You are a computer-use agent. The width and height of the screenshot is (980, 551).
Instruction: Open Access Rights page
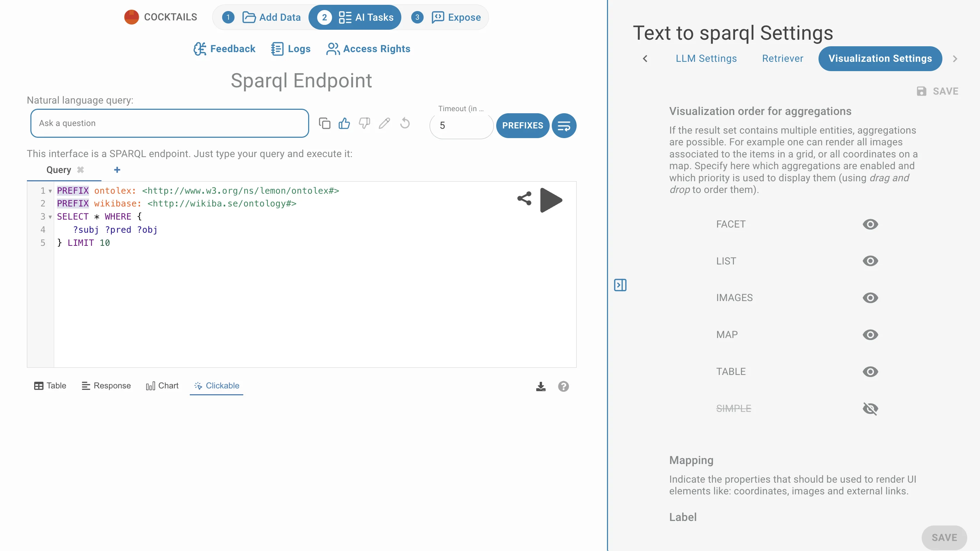[368, 49]
